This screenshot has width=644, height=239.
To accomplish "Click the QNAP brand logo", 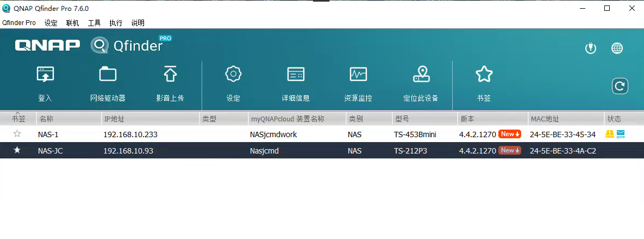I will pos(48,45).
